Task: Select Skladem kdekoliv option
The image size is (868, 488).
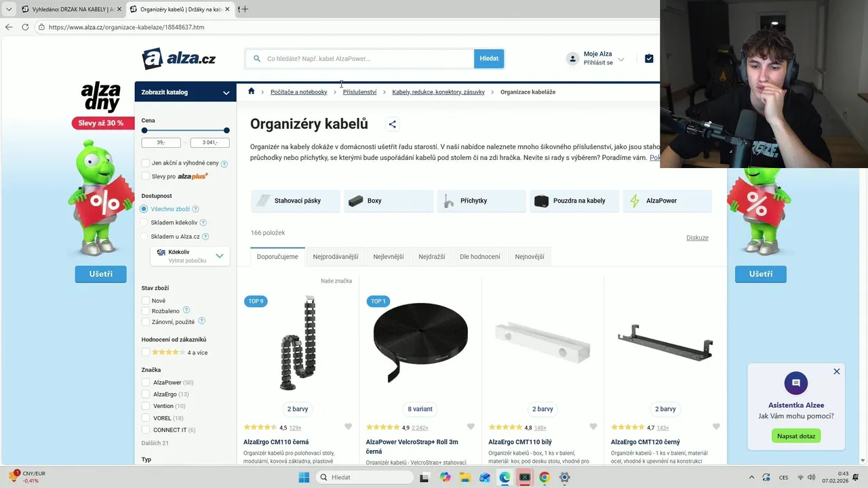Action: [x=144, y=222]
